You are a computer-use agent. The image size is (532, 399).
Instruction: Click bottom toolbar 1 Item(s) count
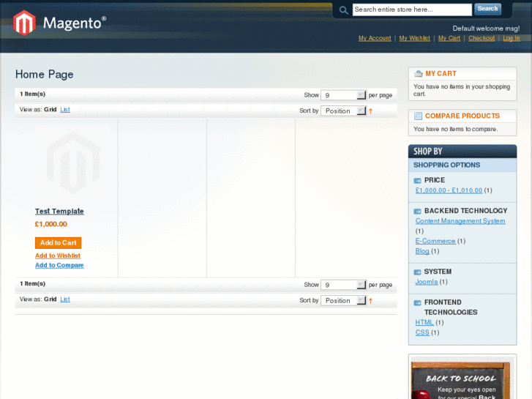click(32, 283)
